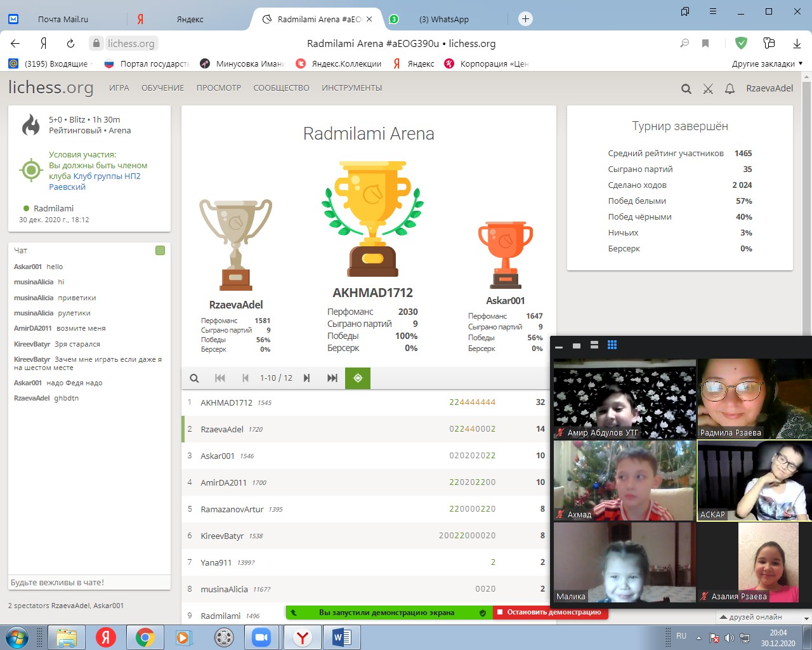Switch to the WhatsApp browser tab
The height and width of the screenshot is (650, 812).
[443, 19]
